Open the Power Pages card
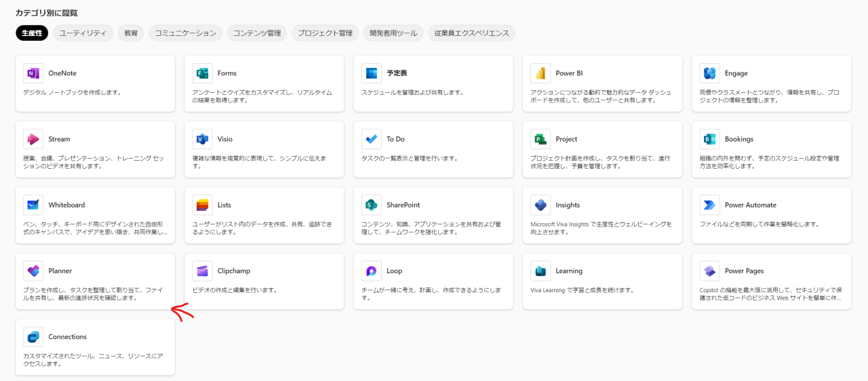The height and width of the screenshot is (381, 868). click(x=772, y=281)
